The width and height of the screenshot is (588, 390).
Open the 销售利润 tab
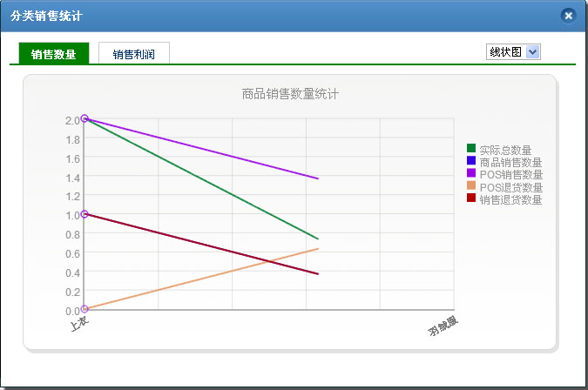pyautogui.click(x=133, y=54)
